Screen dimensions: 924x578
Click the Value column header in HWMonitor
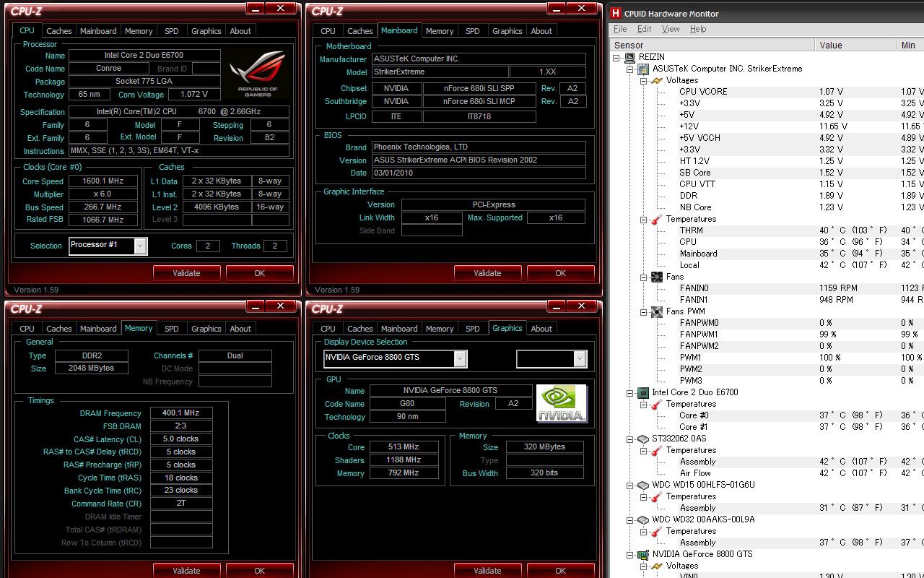coord(855,45)
